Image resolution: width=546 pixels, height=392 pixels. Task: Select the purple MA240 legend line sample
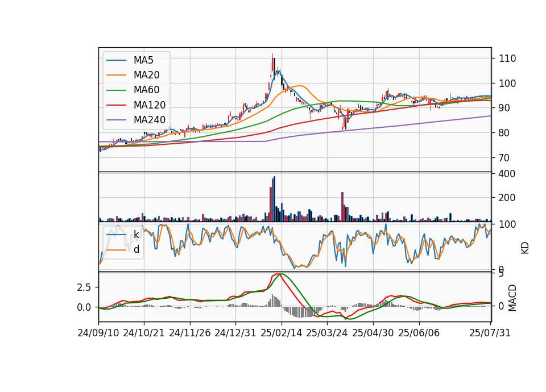tap(116, 120)
